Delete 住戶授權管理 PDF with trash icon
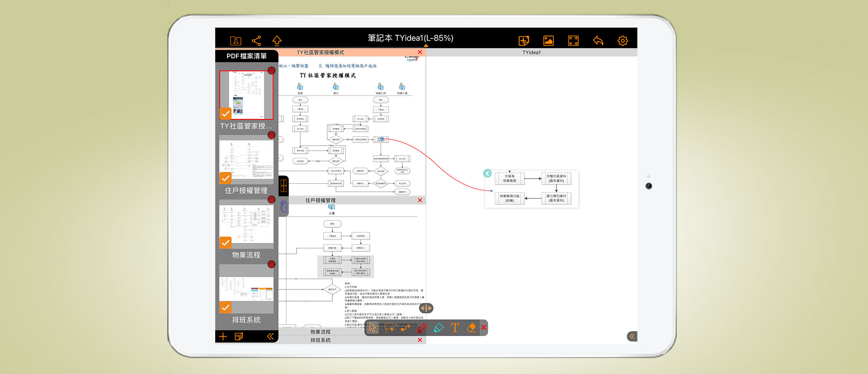The width and height of the screenshot is (868, 374). 271,135
